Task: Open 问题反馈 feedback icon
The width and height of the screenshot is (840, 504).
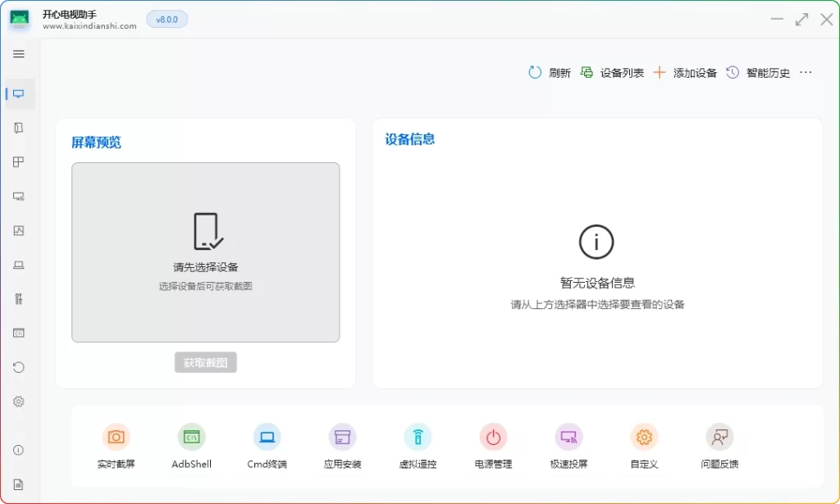Action: click(719, 438)
